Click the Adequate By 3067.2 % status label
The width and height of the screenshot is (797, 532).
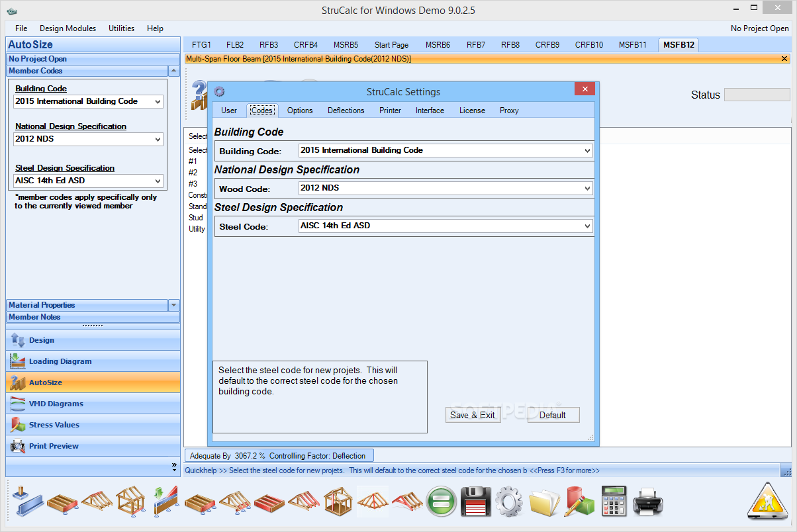coord(279,455)
